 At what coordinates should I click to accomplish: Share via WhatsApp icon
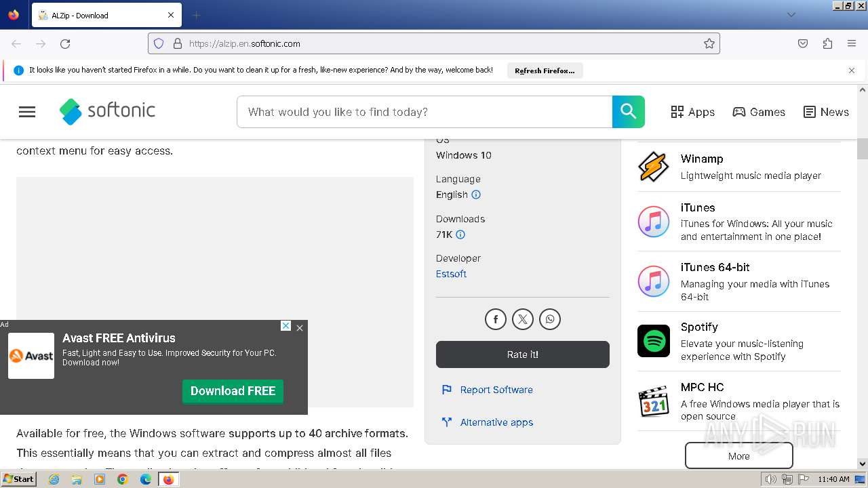coord(550,319)
